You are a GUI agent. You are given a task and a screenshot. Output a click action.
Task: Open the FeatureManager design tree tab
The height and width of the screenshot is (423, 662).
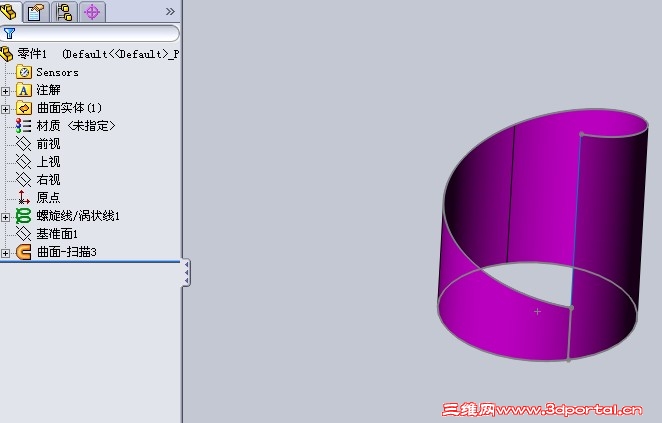(x=8, y=11)
